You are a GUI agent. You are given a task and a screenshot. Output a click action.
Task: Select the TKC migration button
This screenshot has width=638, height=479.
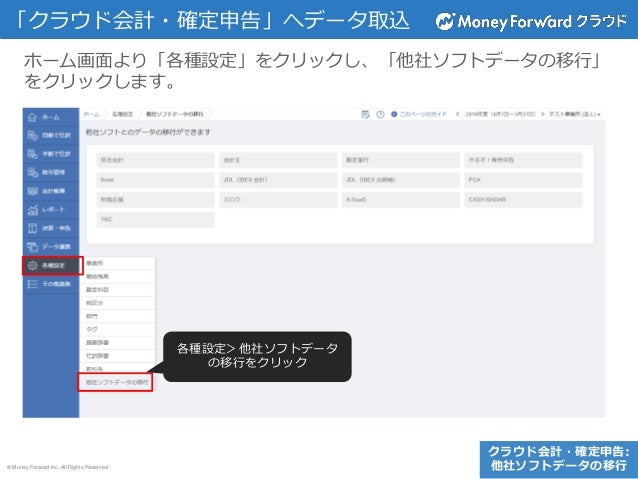click(x=155, y=219)
